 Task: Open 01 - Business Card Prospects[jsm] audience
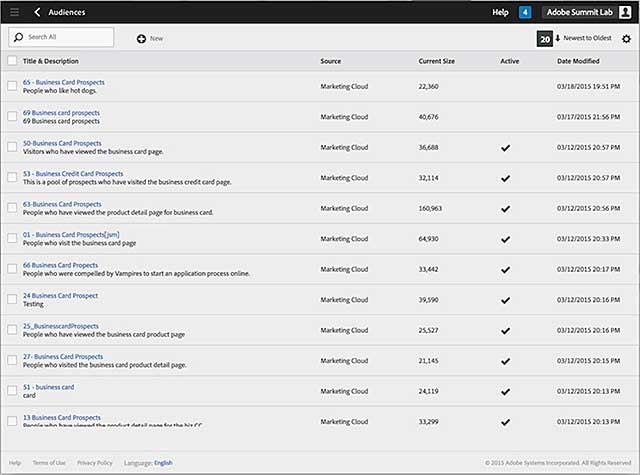[71, 235]
